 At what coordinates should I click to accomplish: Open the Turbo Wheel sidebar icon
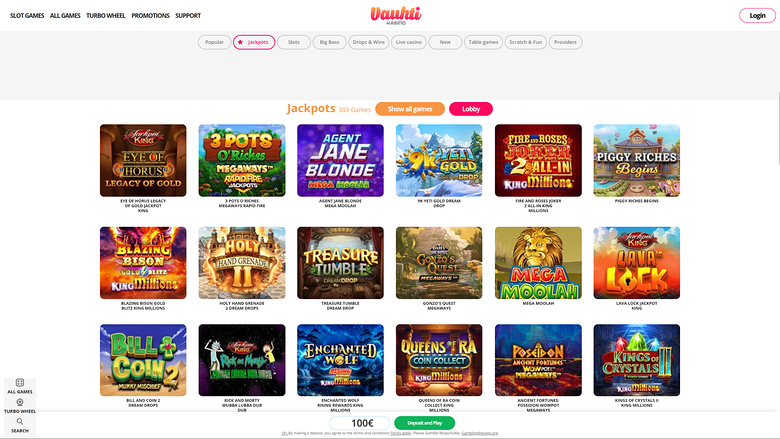20,402
